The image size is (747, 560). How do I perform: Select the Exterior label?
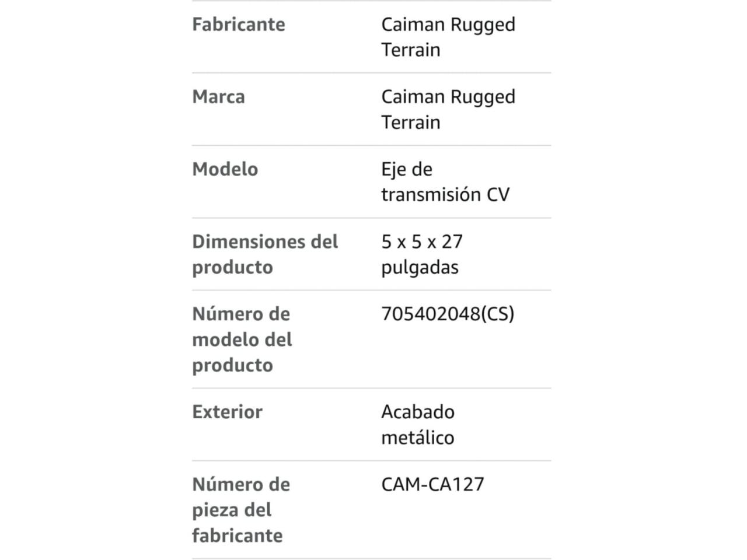(228, 412)
